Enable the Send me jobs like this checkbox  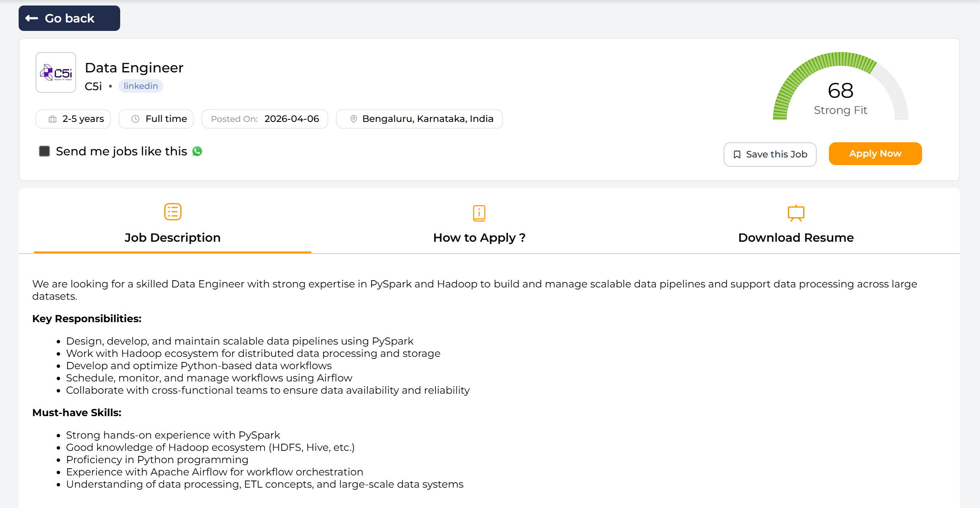pyautogui.click(x=44, y=151)
